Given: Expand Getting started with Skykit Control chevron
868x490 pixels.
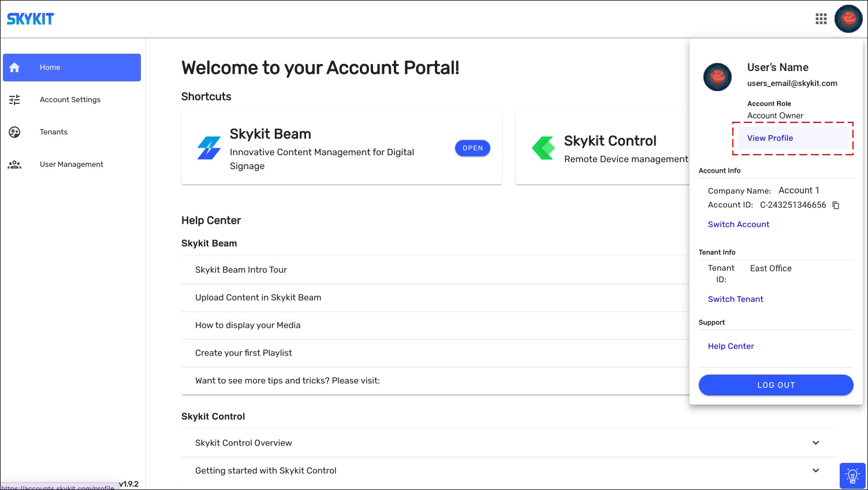Looking at the screenshot, I should click(815, 470).
